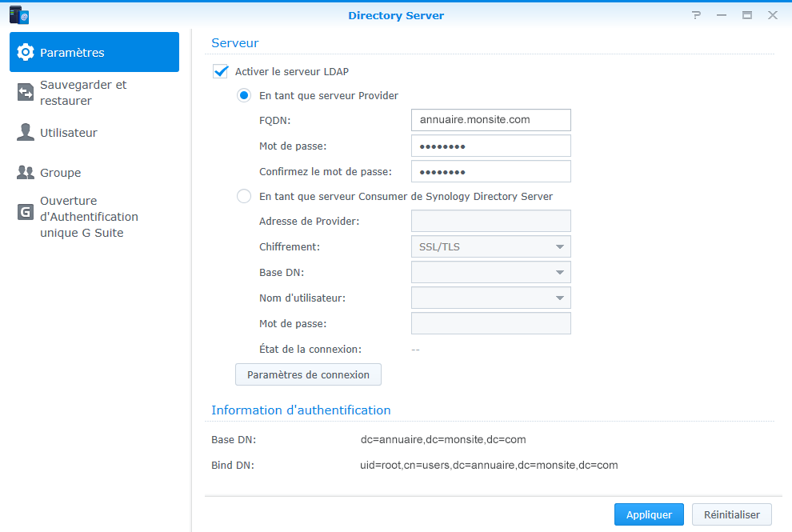Open the Chiffrement SSL/TLS dropdown
Viewport: 792px width, 532px height.
coord(491,246)
